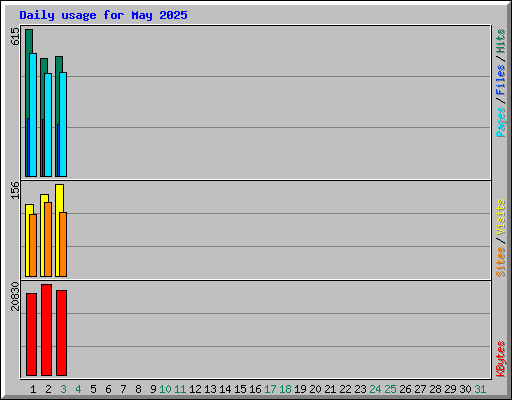This screenshot has height=400, width=512.
Task: Click the yellow 'Visits' legend label
Action: click(x=501, y=217)
